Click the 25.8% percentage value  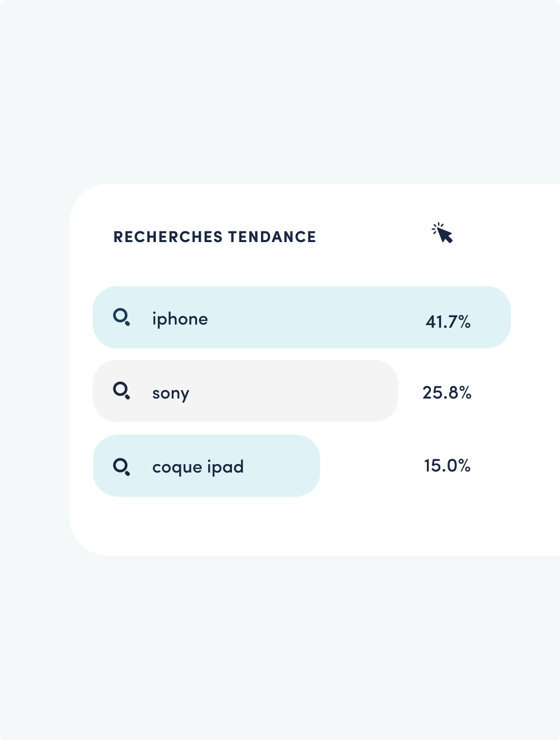447,392
